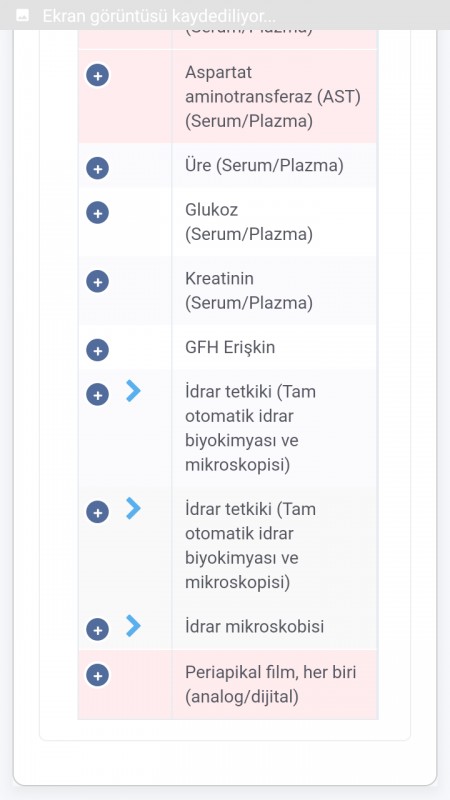Open the Ekran görüntüsü kaydediliyor notification
The image size is (450, 800).
(x=225, y=15)
